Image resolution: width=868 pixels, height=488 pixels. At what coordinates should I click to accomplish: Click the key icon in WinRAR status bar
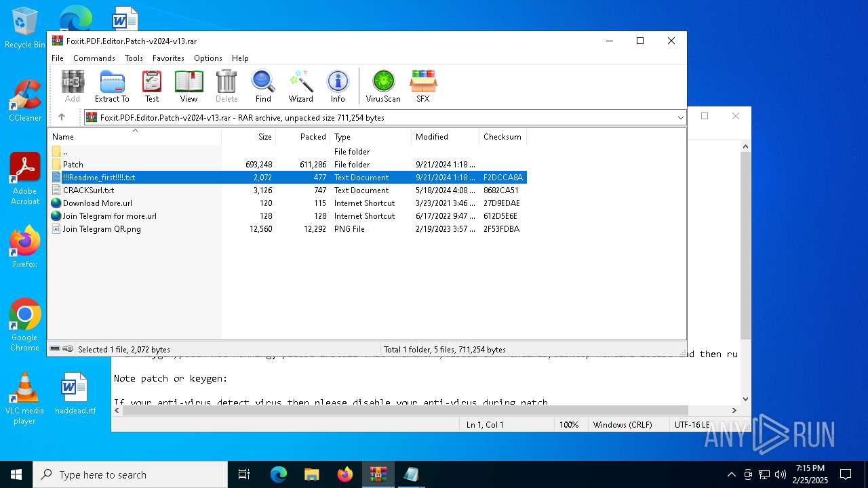pyautogui.click(x=68, y=349)
